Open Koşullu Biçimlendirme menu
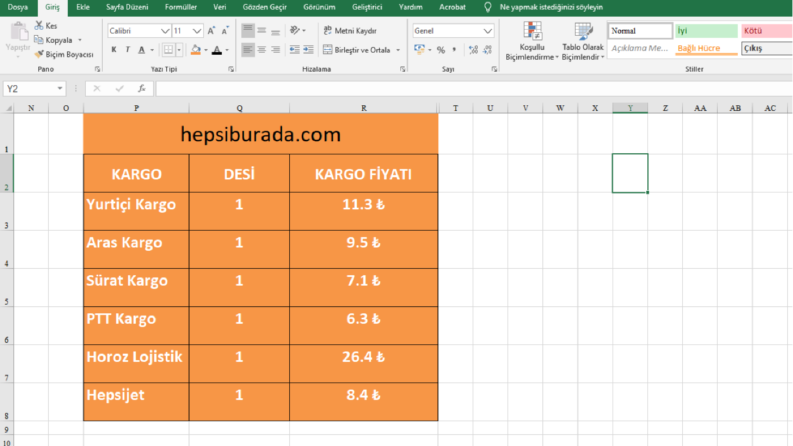The image size is (793, 446). pyautogui.click(x=532, y=41)
